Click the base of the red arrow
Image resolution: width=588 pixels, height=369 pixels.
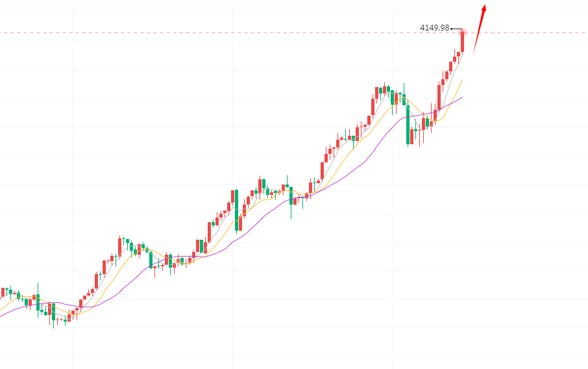pyautogui.click(x=474, y=52)
